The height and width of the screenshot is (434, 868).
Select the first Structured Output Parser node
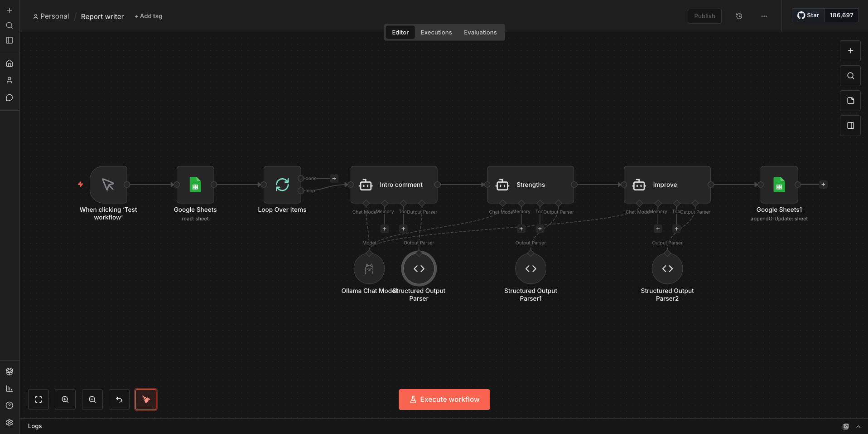click(419, 269)
